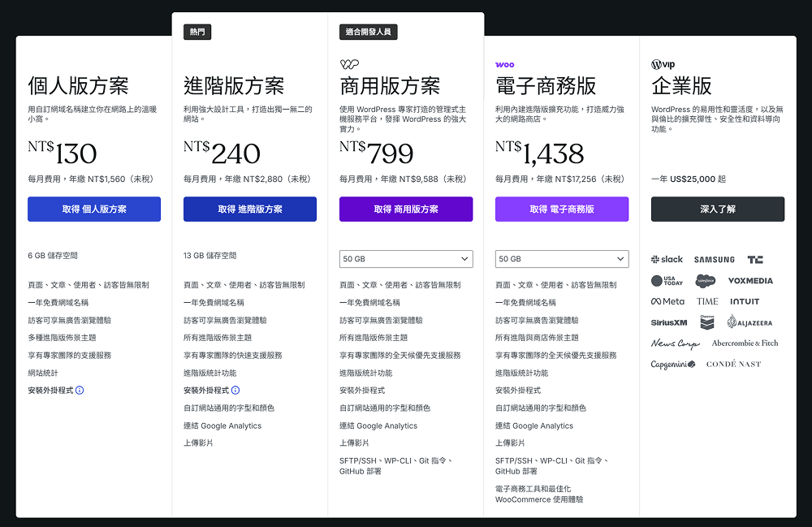Viewport: 812px width, 527px height.
Task: Click the Samsung logo
Action: coord(715,259)
